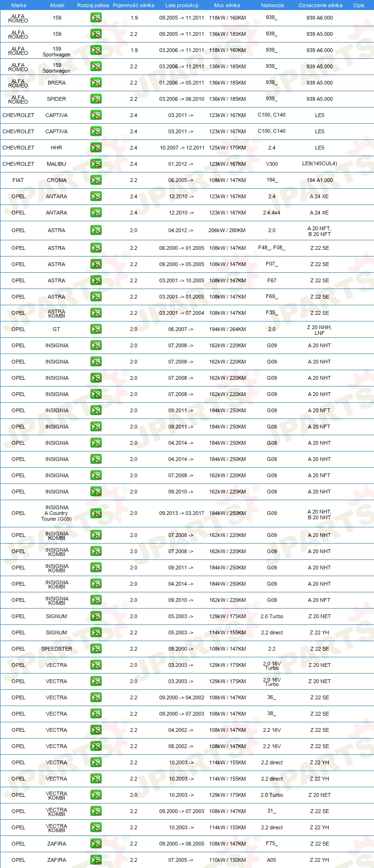
Task: Select the A05 body cell
Action: click(272, 860)
